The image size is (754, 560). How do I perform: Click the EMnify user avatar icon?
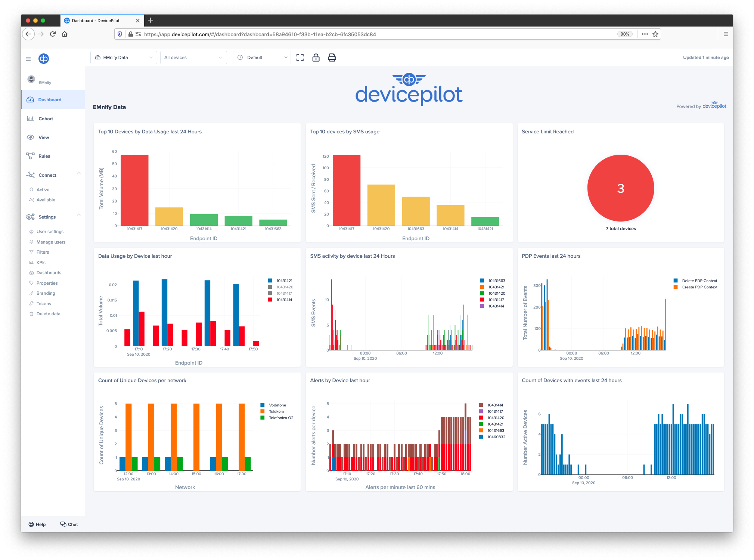point(31,79)
